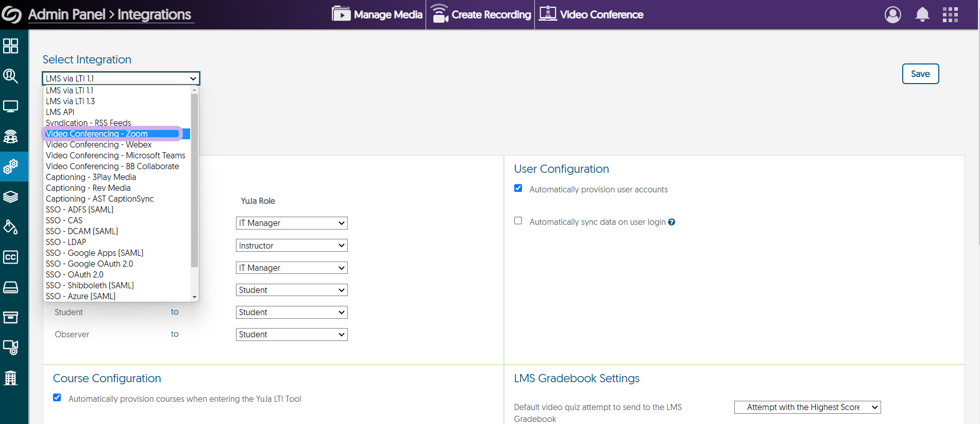980x424 pixels.
Task: Open the paint bucket branding sidebar icon
Action: (10, 227)
